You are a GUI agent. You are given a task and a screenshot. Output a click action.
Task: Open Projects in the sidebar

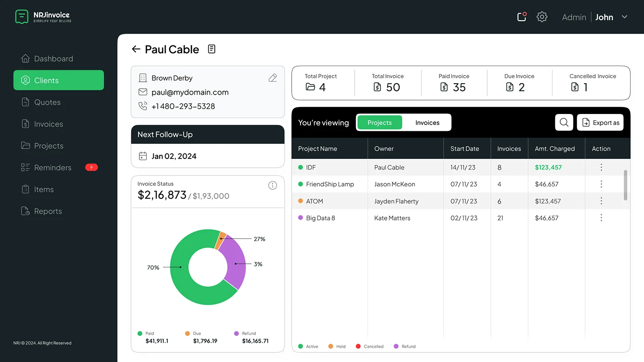click(42, 146)
